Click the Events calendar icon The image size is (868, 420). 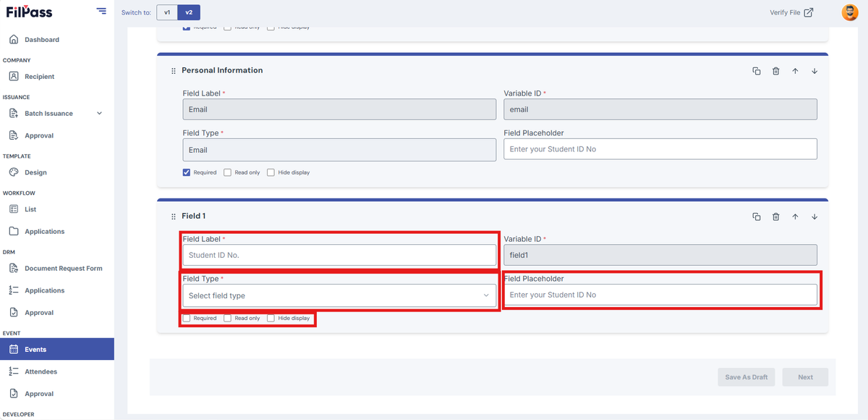(x=14, y=349)
